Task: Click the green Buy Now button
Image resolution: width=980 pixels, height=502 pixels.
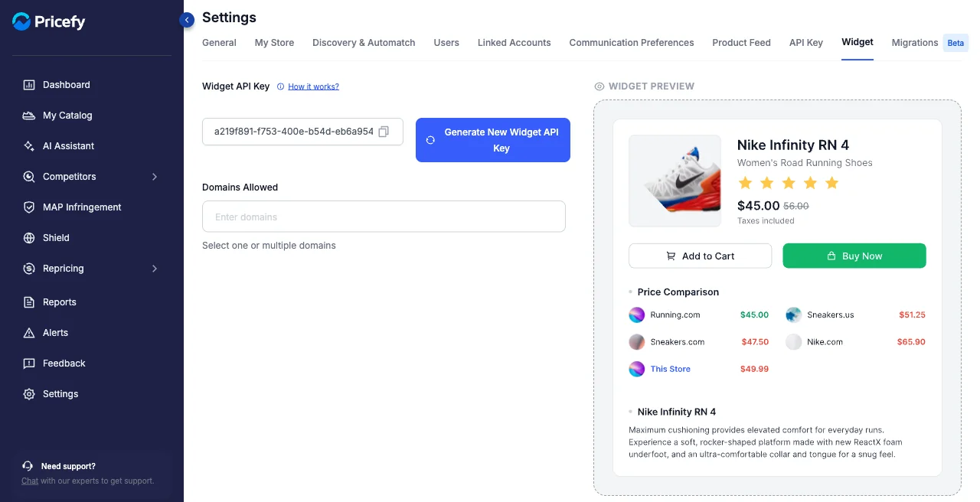Action: (854, 256)
